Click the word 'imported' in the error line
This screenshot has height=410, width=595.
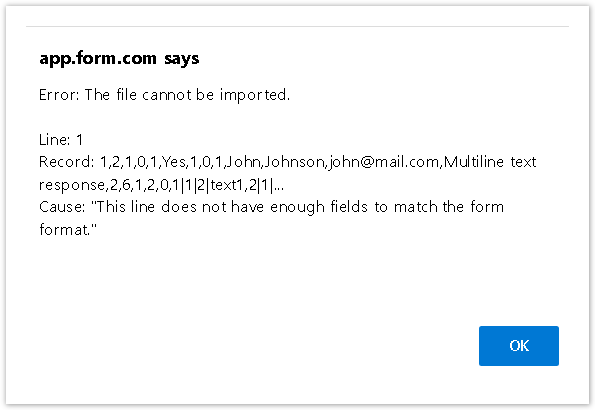pos(253,95)
